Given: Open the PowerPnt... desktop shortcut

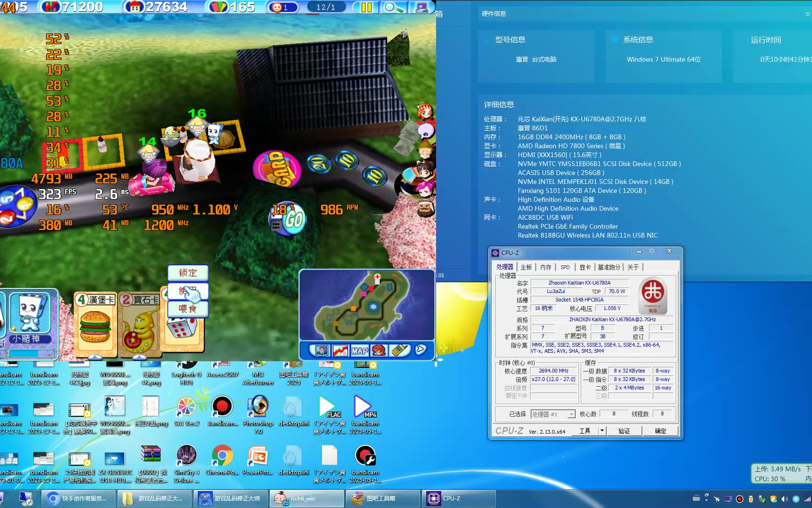Looking at the screenshot, I should tap(258, 460).
